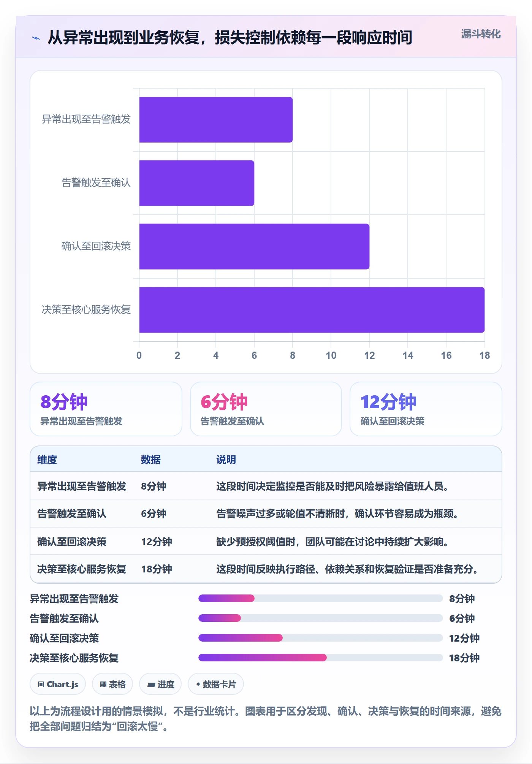
Task: Click table cell 异常出现至告警触发 in 维度 column
Action: 82,486
